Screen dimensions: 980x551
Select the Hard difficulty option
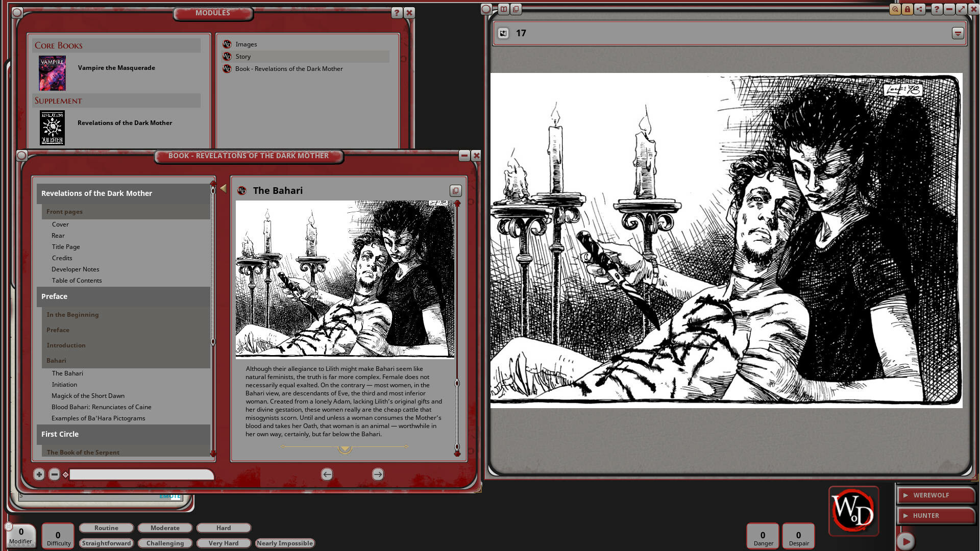[224, 528]
